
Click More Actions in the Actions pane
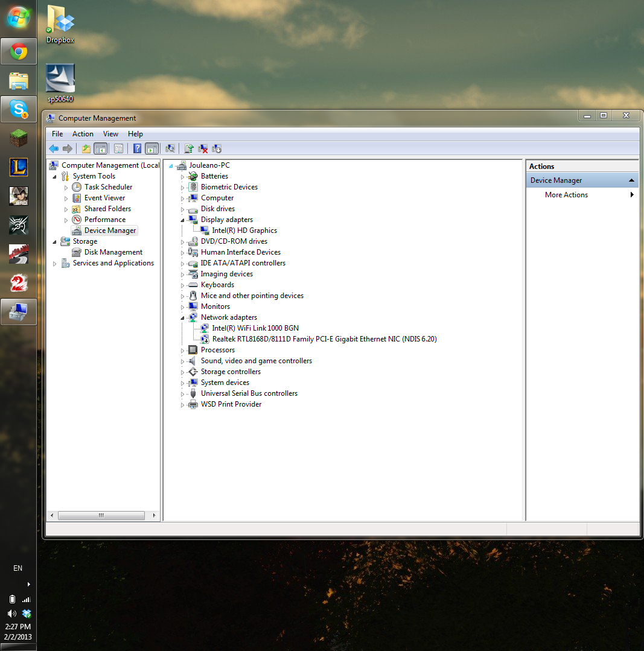click(566, 195)
